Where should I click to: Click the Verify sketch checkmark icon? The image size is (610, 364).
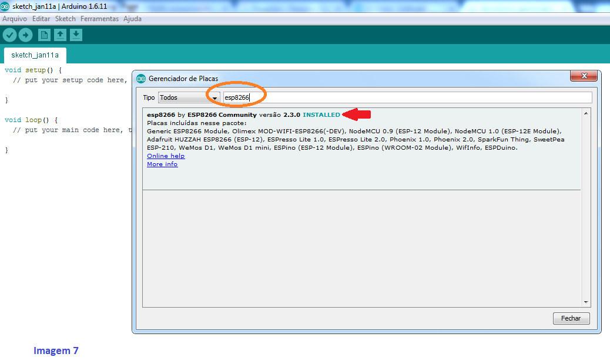tap(10, 35)
